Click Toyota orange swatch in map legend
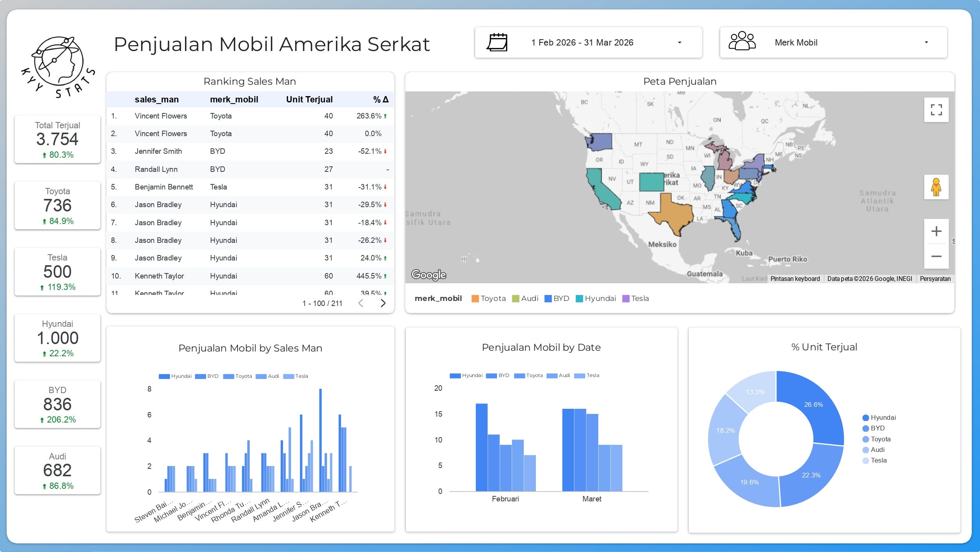This screenshot has height=552, width=980. (x=475, y=299)
